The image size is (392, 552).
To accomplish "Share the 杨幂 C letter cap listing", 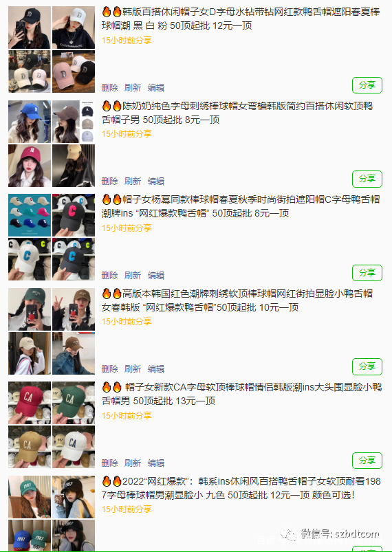I will [x=367, y=273].
